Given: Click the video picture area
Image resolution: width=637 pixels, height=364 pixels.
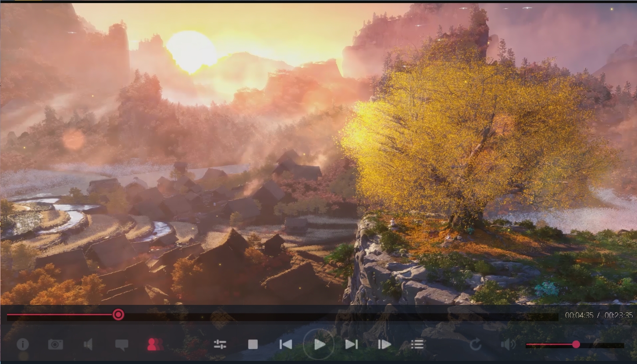Looking at the screenshot, I should tap(318, 153).
